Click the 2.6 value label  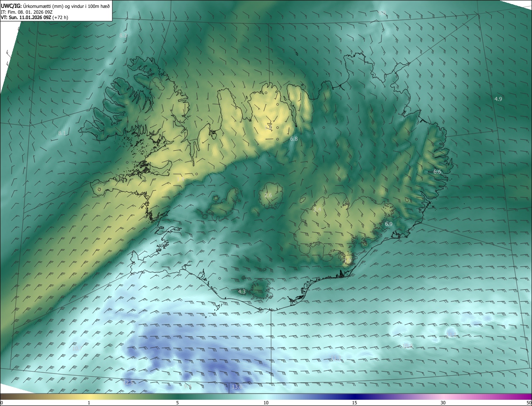[x=268, y=195]
